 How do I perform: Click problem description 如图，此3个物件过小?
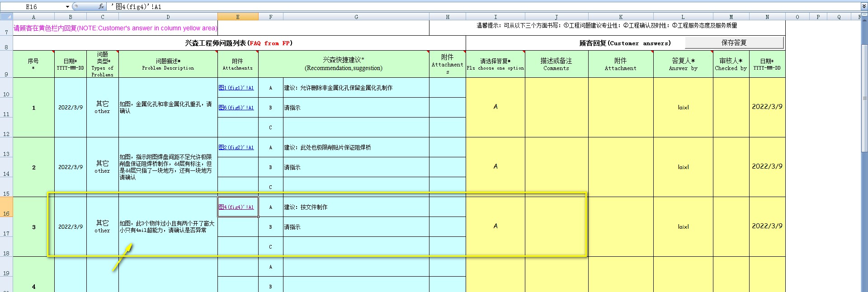coord(168,227)
